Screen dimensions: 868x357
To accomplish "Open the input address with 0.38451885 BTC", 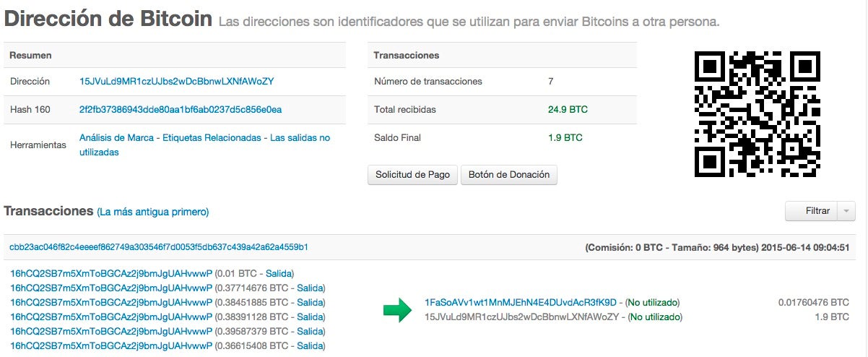I will click(x=111, y=302).
